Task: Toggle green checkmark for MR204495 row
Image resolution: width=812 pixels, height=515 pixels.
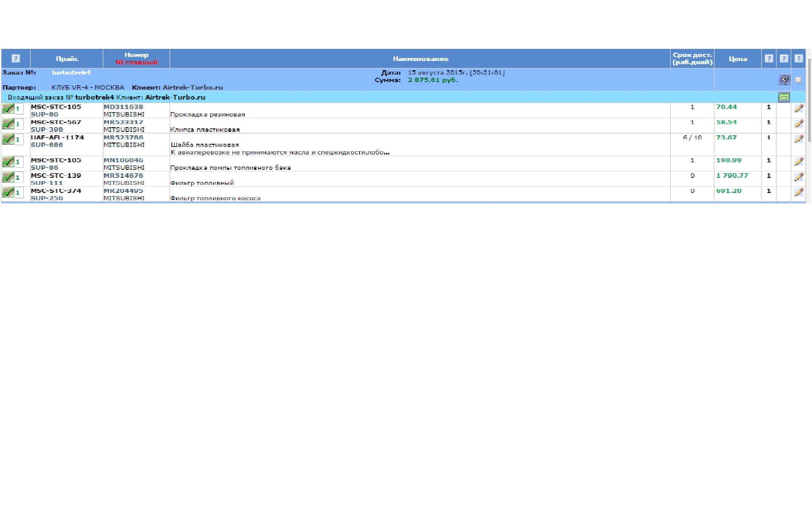Action: pyautogui.click(x=8, y=193)
